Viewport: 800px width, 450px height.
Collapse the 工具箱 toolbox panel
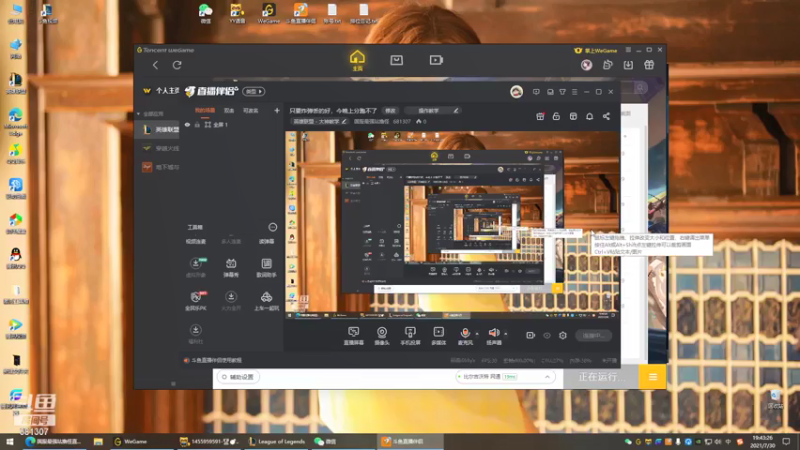pos(272,227)
